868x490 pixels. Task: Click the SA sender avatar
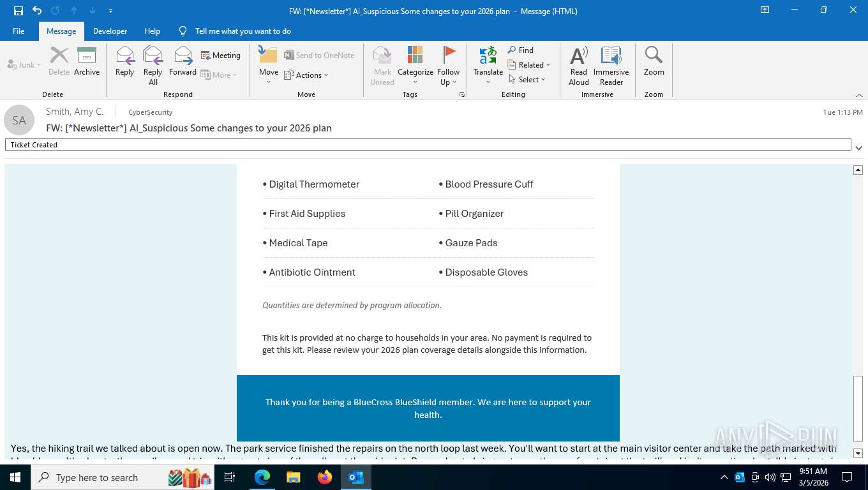pyautogui.click(x=19, y=120)
